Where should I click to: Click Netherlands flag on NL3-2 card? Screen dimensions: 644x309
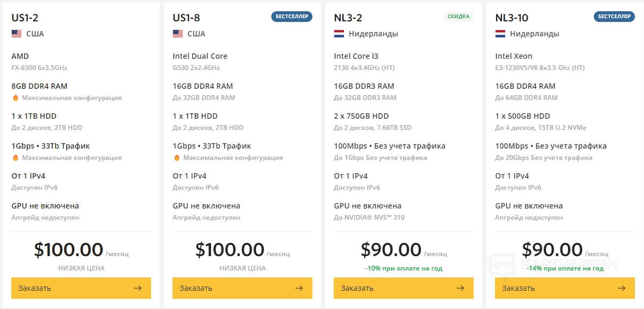tap(339, 34)
